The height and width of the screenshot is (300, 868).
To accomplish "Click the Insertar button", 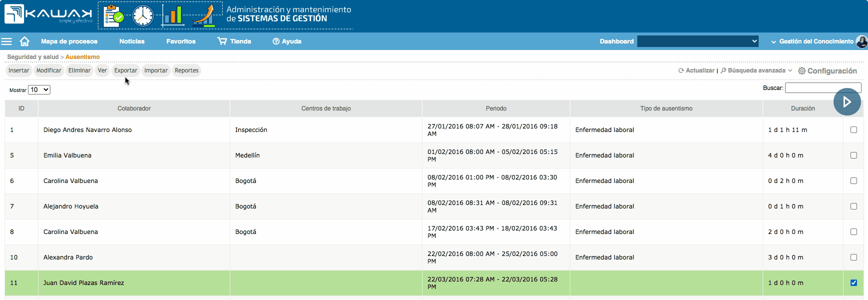I will pyautogui.click(x=18, y=70).
